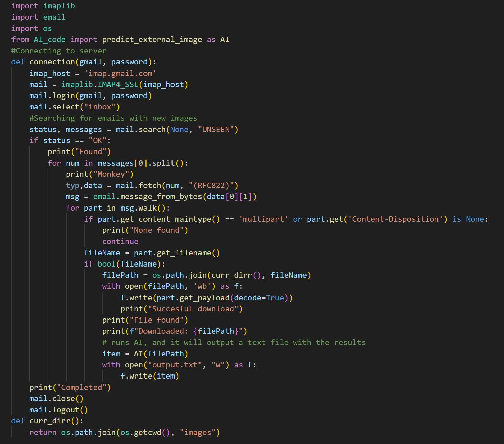Screen dimensions: 504x444
Task: Click predict_external_image in the from-import line
Action: 152,40
